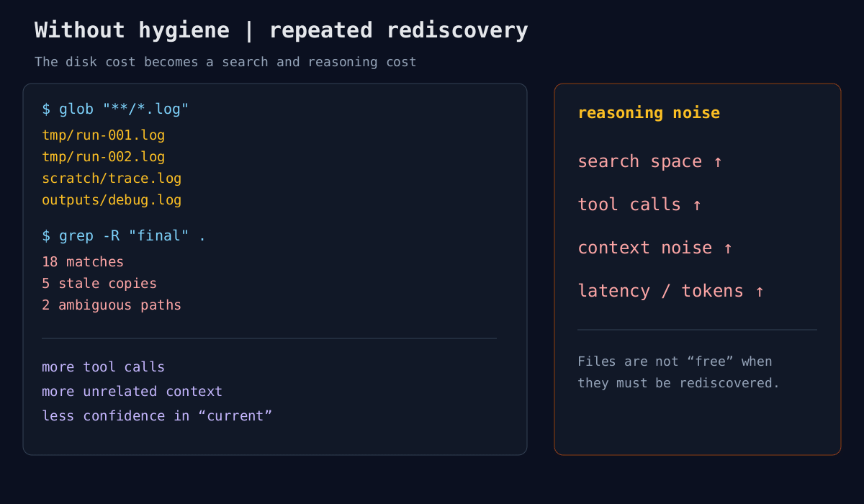Select subtitle about disk cost becoming search cost

point(225,62)
